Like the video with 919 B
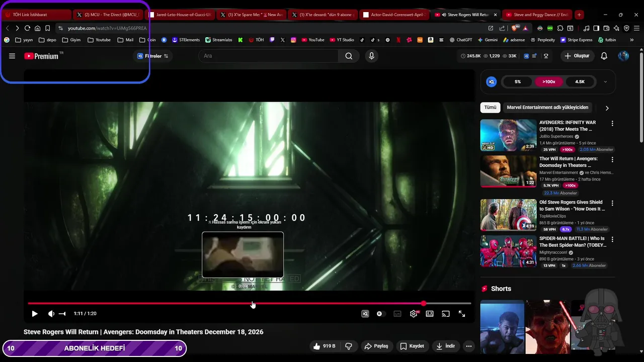This screenshot has width=644, height=362. pos(325,346)
